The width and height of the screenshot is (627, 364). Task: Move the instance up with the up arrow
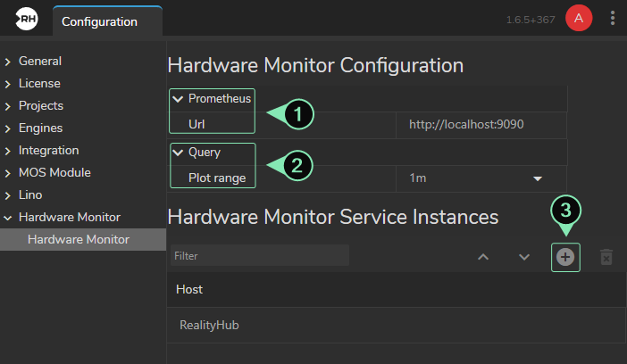click(483, 257)
